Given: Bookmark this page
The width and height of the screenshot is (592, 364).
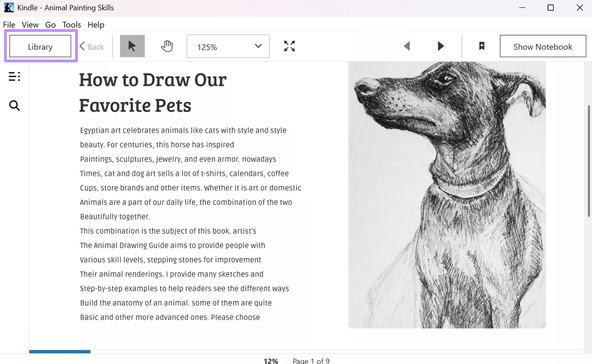Looking at the screenshot, I should tap(481, 46).
